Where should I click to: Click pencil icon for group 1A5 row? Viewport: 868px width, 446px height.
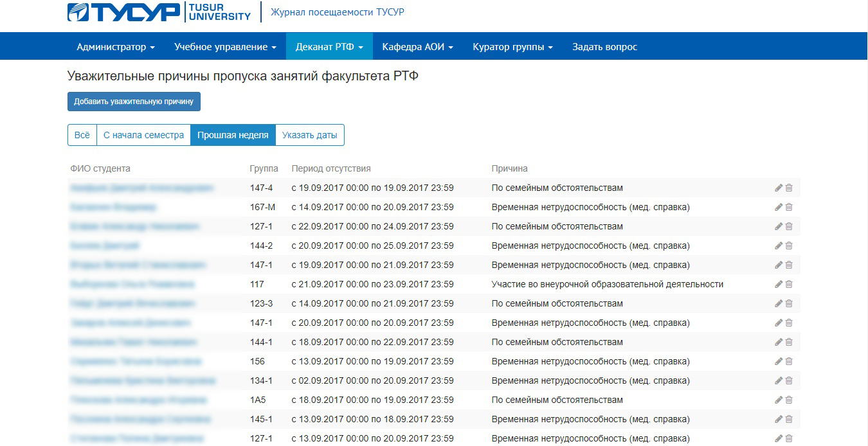click(x=779, y=400)
